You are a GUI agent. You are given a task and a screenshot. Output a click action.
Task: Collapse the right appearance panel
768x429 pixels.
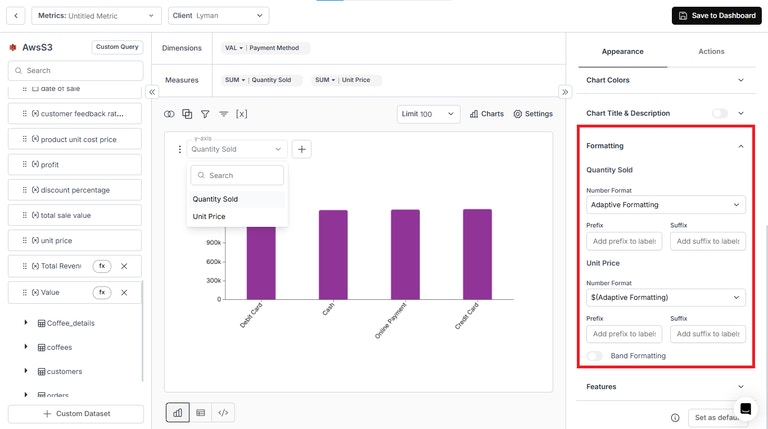(x=565, y=92)
